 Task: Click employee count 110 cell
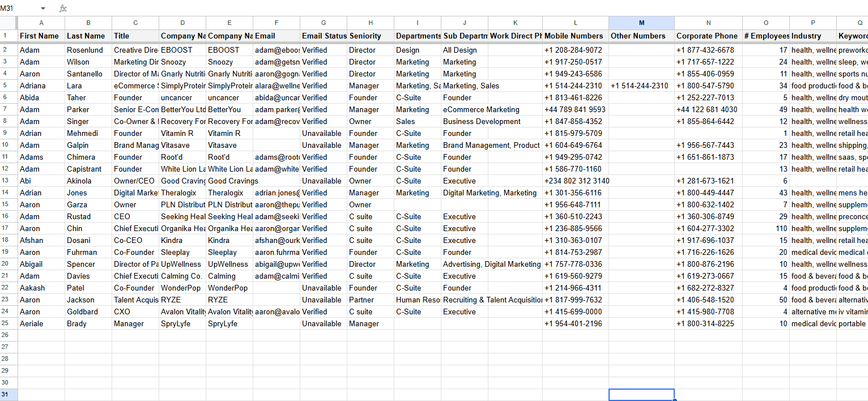pos(766,228)
